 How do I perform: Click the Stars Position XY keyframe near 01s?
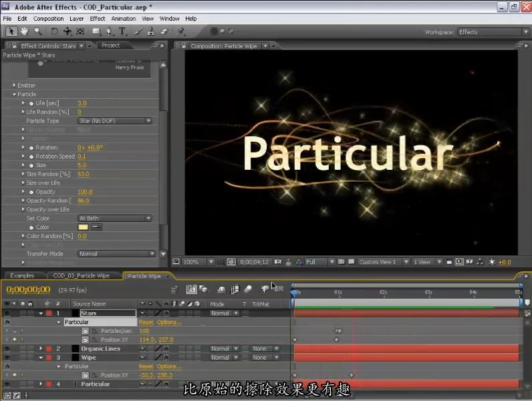pyautogui.click(x=337, y=340)
